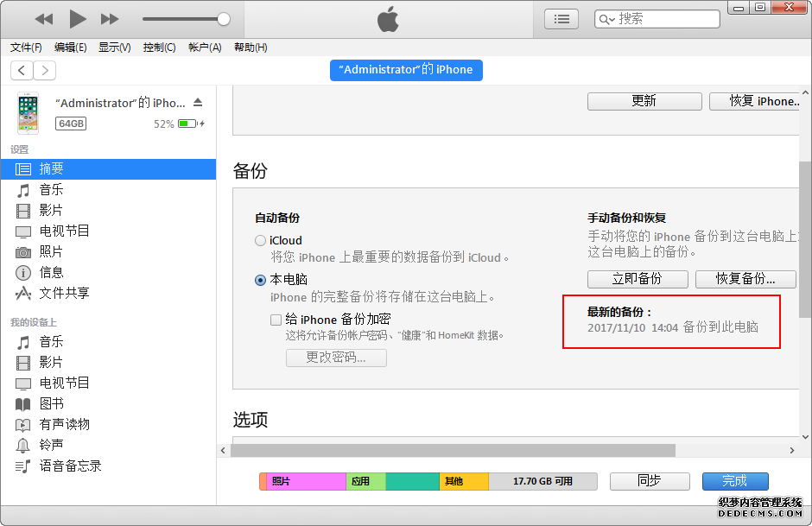812x526 pixels.
Task: Select the 本电脑 backup radio option
Action: pos(261,280)
